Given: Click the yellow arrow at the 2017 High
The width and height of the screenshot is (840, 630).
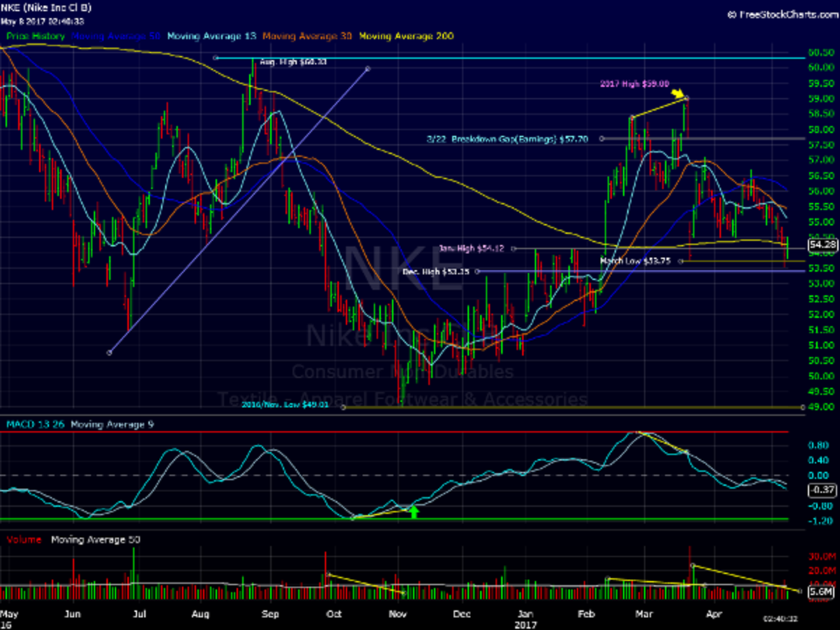Looking at the screenshot, I should [x=678, y=93].
